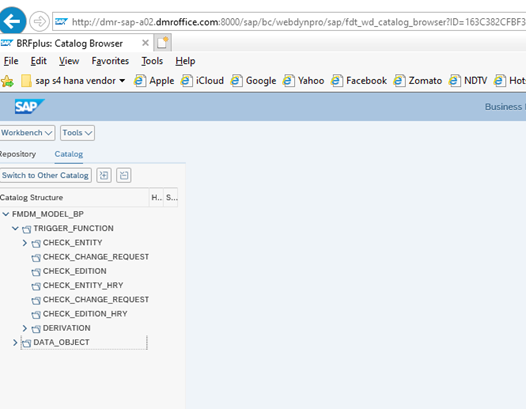
Task: Click the CHECK_EDITION folder icon
Action: point(36,272)
